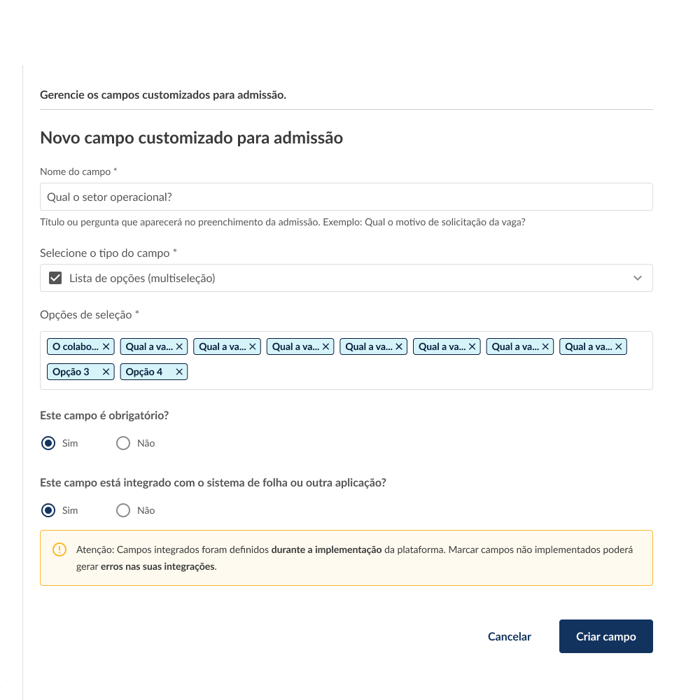Select the 'O colabo...' tag label
The image size is (700, 700).
(75, 346)
